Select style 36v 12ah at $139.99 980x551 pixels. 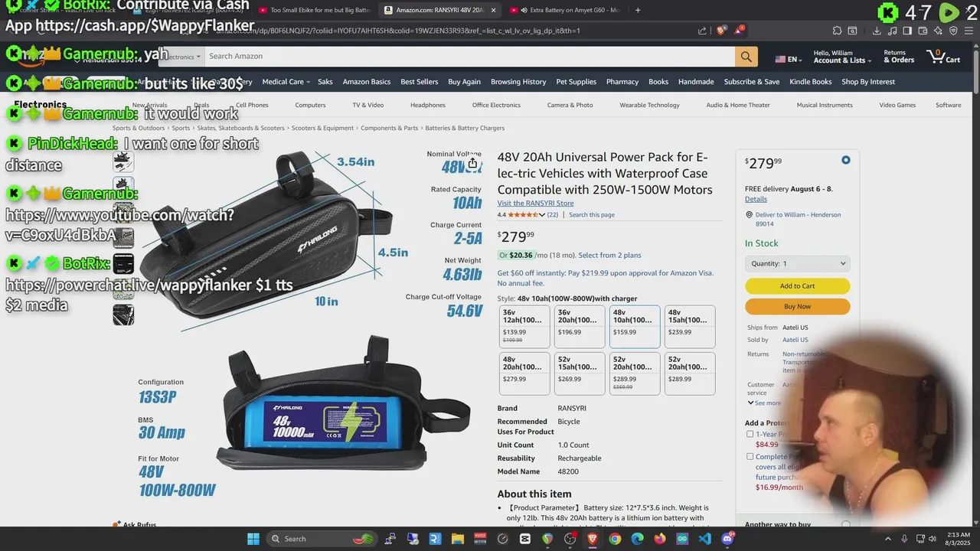[x=524, y=327]
